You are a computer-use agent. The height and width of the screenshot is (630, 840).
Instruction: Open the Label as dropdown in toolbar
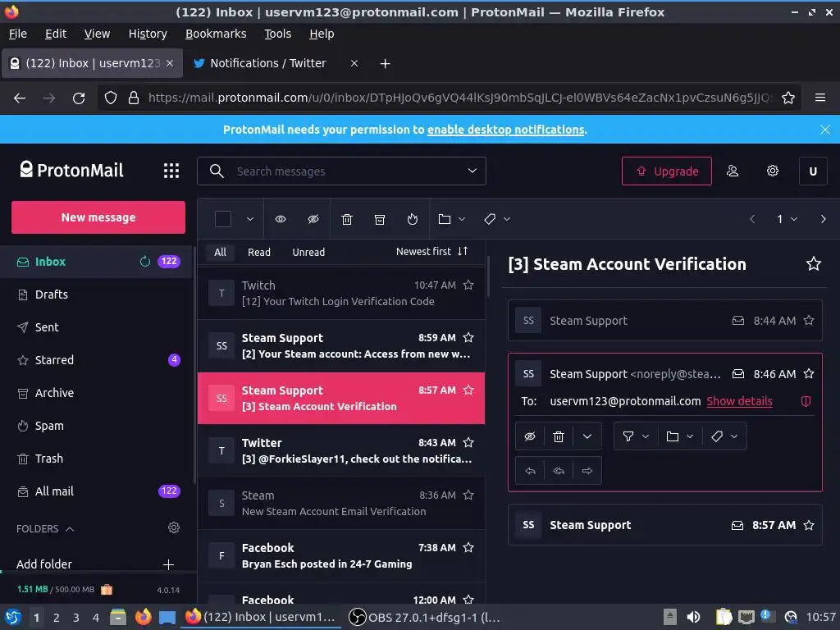pyautogui.click(x=496, y=219)
